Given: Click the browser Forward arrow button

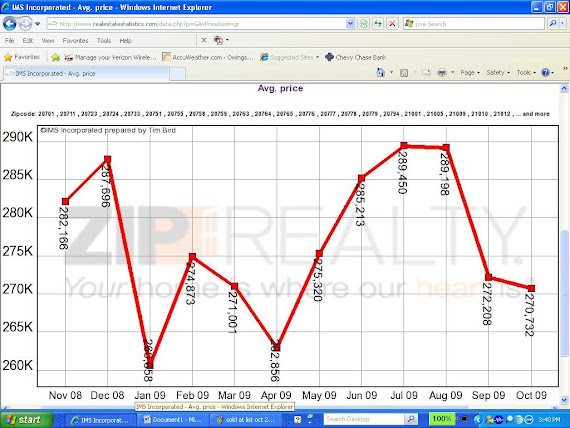Looking at the screenshot, I should 25,24.
